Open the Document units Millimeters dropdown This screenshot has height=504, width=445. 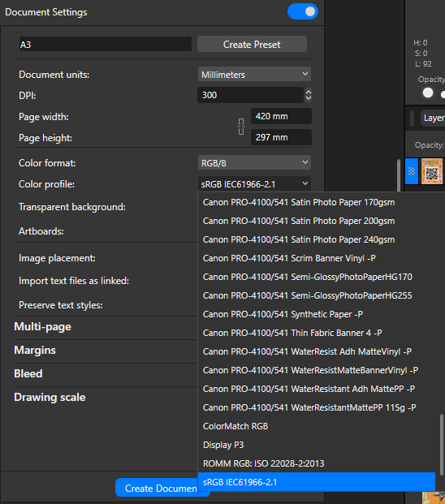254,74
